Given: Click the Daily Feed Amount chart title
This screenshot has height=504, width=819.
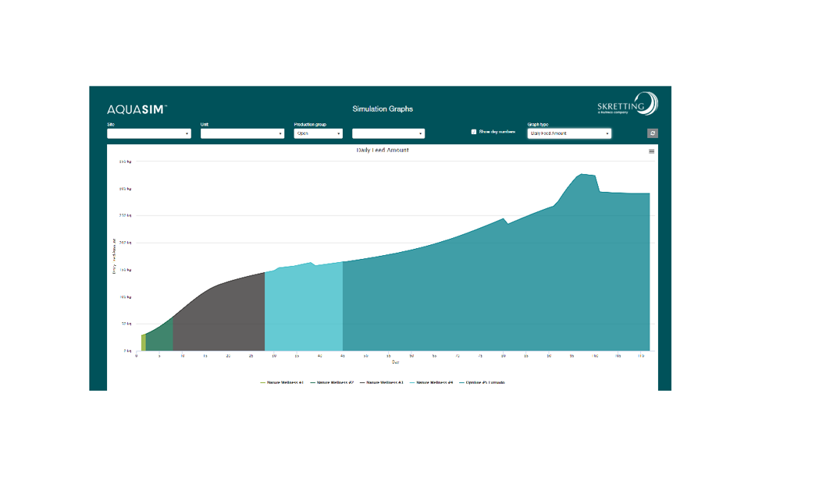Looking at the screenshot, I should (383, 150).
